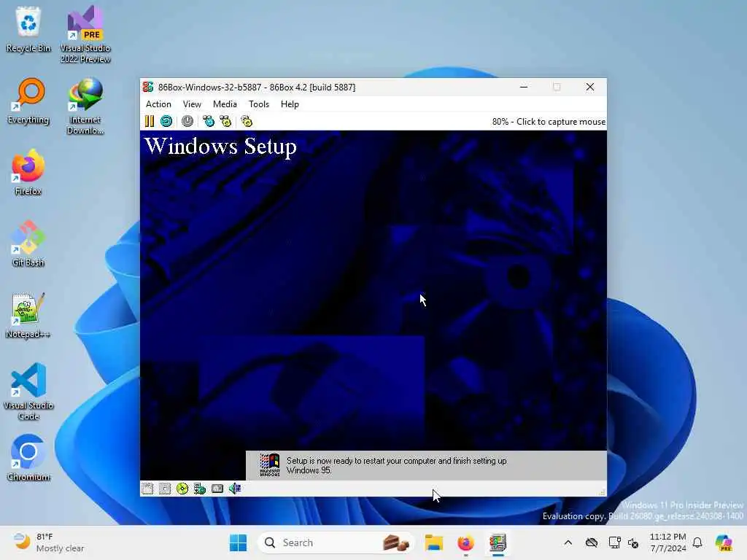
Task: Open Firefox from the taskbar
Action: click(x=466, y=542)
